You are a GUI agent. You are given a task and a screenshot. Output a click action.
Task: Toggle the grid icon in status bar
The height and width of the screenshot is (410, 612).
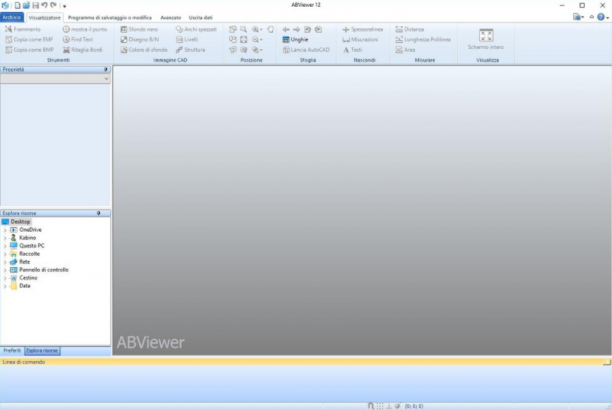(380, 406)
